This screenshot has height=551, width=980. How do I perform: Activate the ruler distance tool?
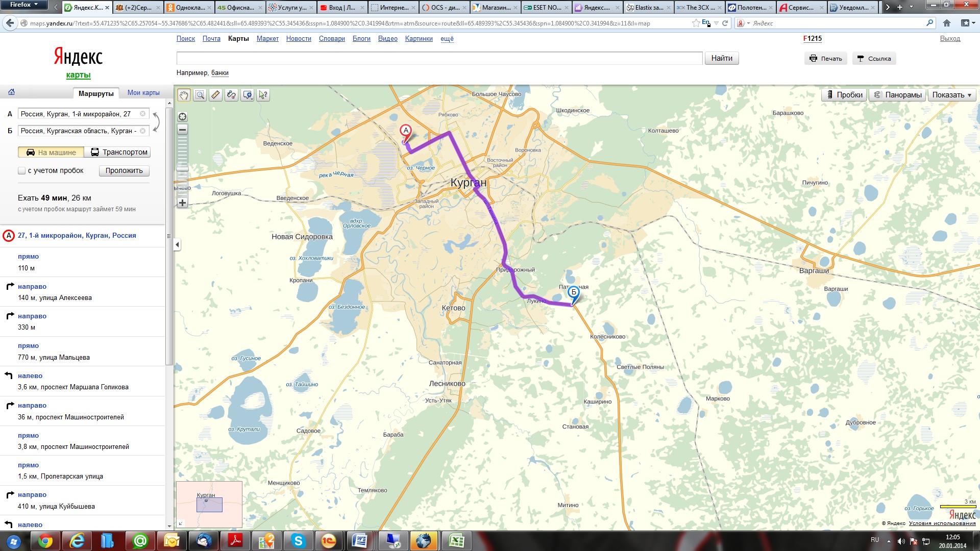point(215,95)
